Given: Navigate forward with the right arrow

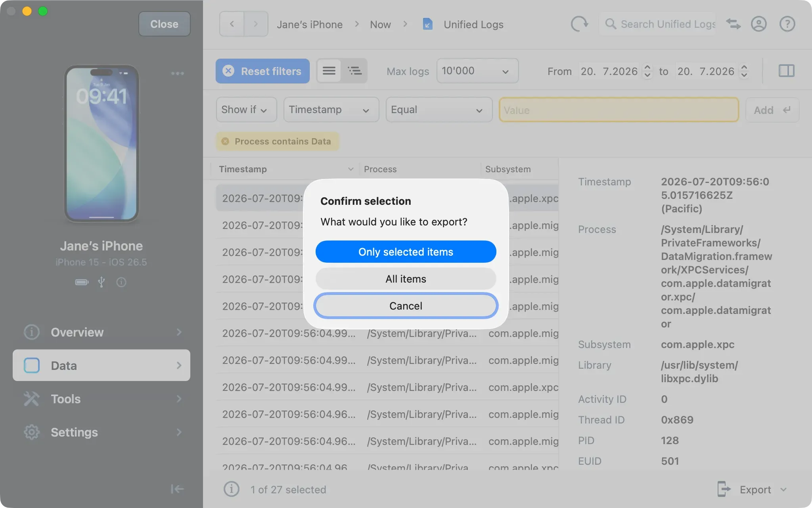Looking at the screenshot, I should tap(256, 24).
